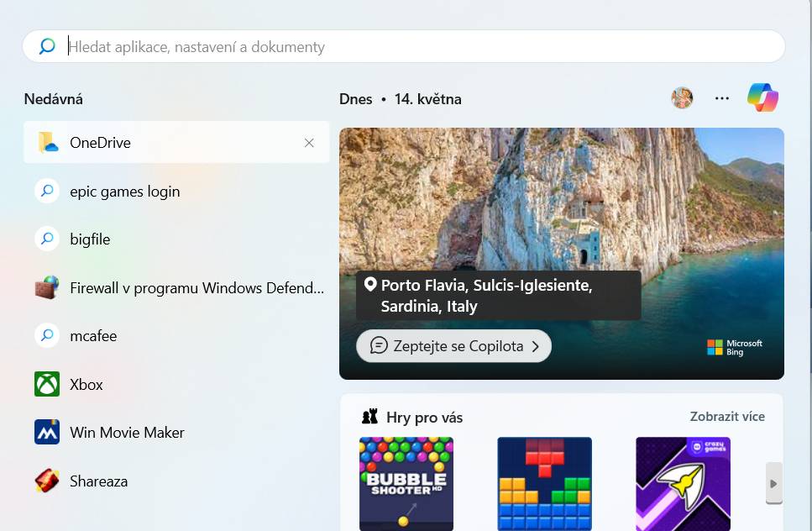The width and height of the screenshot is (812, 531).
Task: Click the search icon beside 'epic games login'
Action: pos(47,191)
